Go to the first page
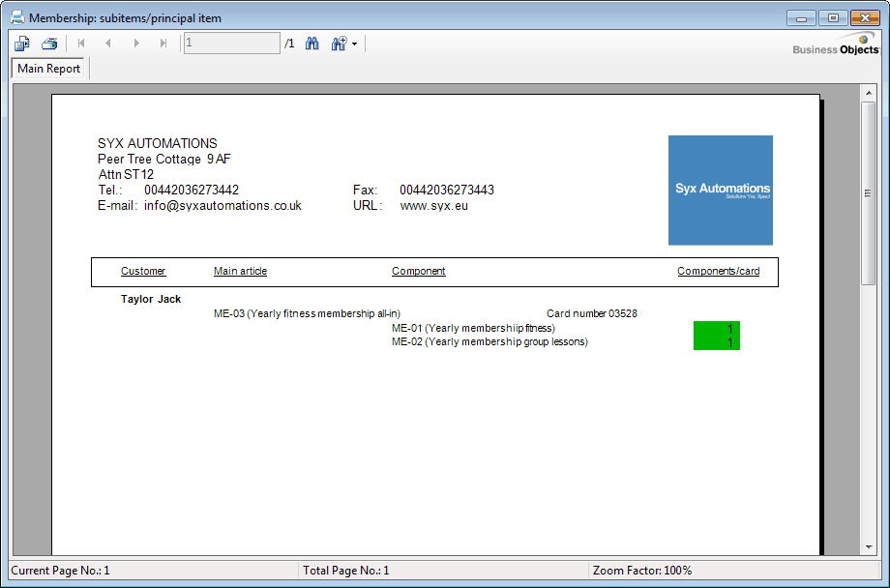Viewport: 890px width, 588px height. (81, 44)
